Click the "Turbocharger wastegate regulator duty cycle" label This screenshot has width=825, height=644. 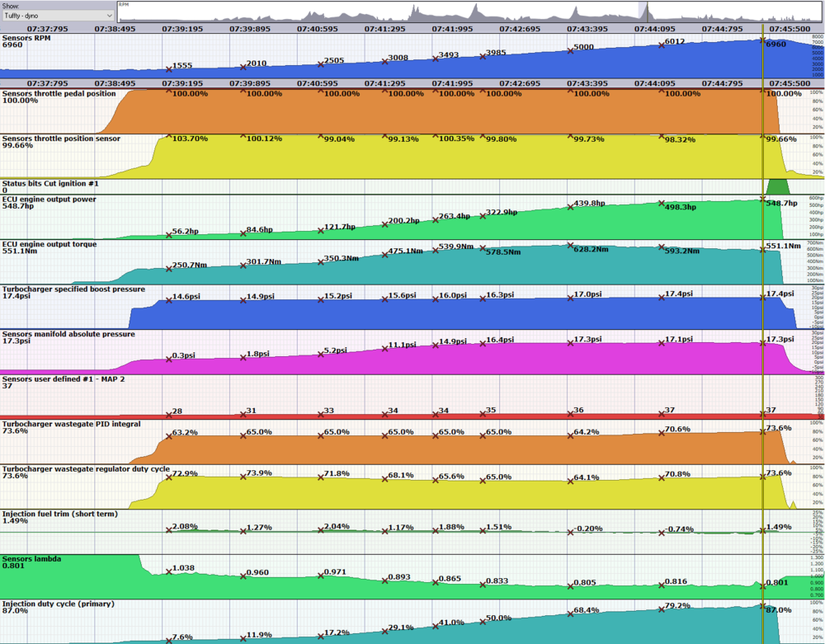click(x=86, y=469)
